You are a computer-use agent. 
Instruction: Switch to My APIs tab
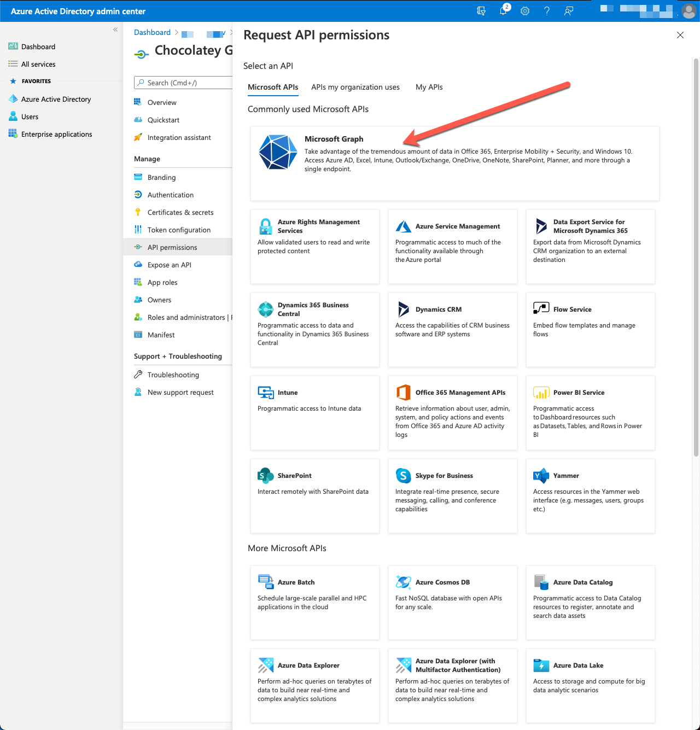point(429,87)
